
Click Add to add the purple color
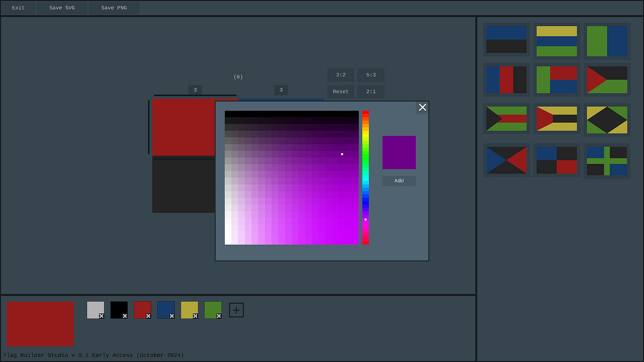(x=399, y=181)
